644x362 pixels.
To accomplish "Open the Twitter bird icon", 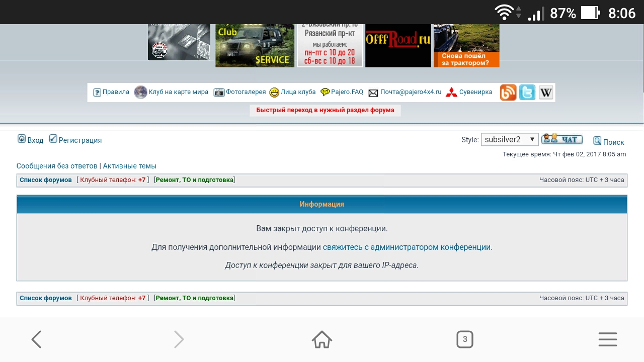I will click(x=527, y=93).
